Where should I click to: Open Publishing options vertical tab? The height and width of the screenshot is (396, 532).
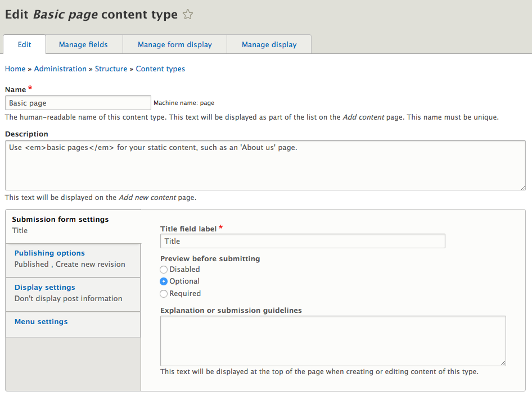click(x=49, y=253)
